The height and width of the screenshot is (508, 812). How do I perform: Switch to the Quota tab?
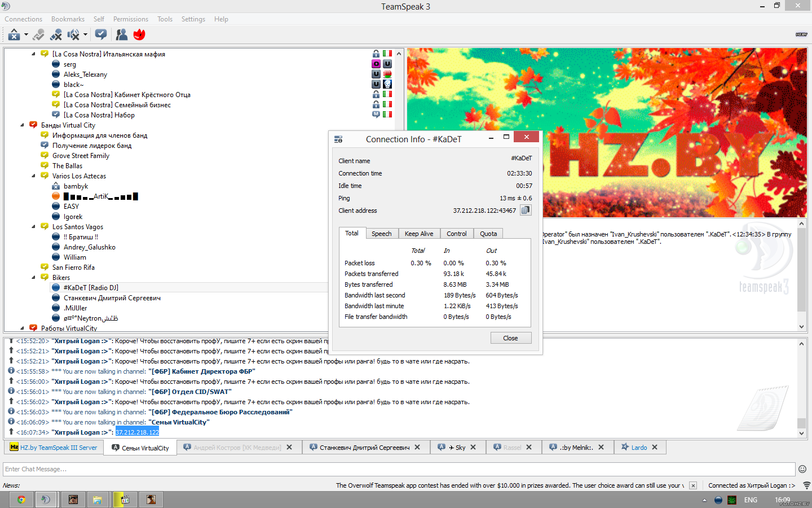pos(488,234)
